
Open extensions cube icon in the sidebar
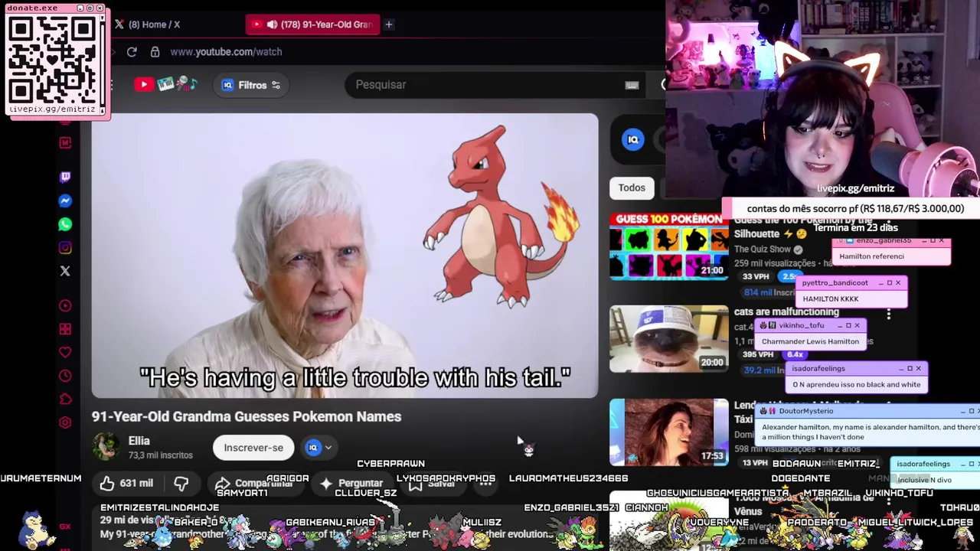click(65, 399)
